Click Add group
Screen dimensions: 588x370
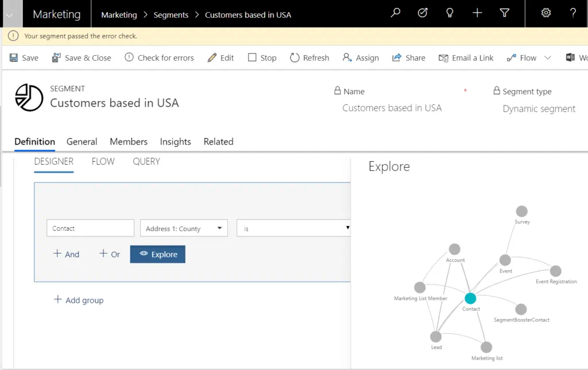pos(79,300)
